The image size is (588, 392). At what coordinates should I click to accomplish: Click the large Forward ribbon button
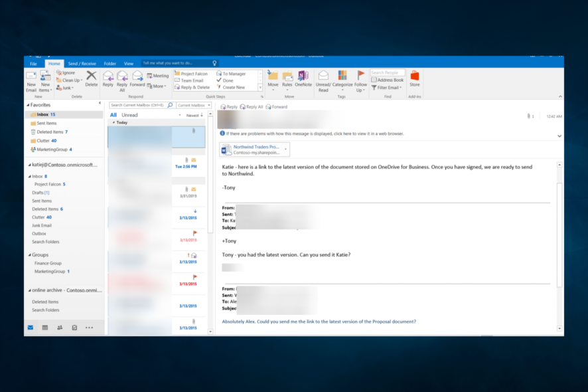[x=137, y=78]
